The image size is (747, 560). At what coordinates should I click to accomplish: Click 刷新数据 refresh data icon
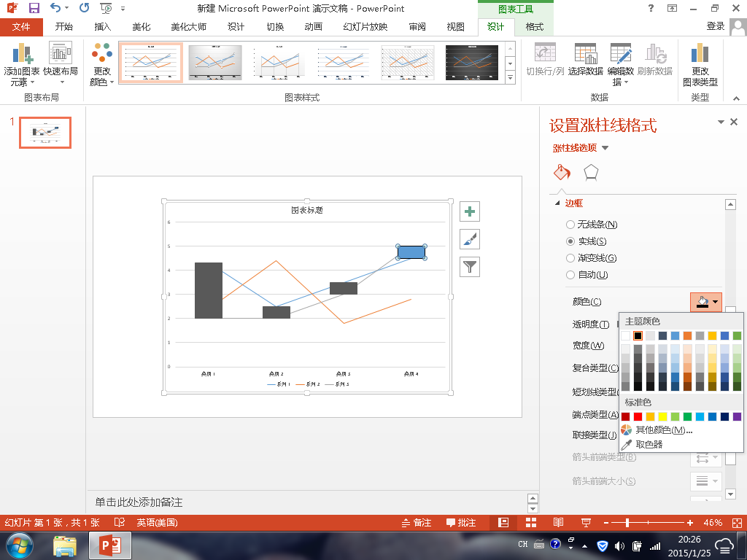tap(655, 52)
